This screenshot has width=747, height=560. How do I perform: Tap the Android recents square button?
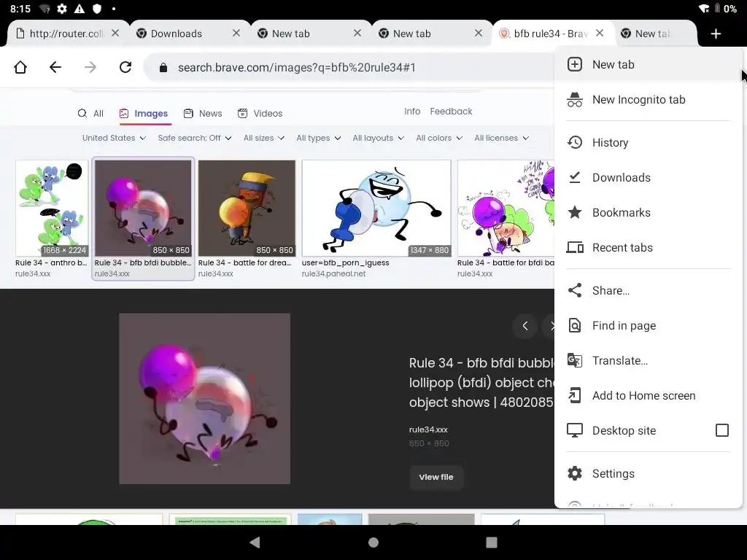click(492, 542)
